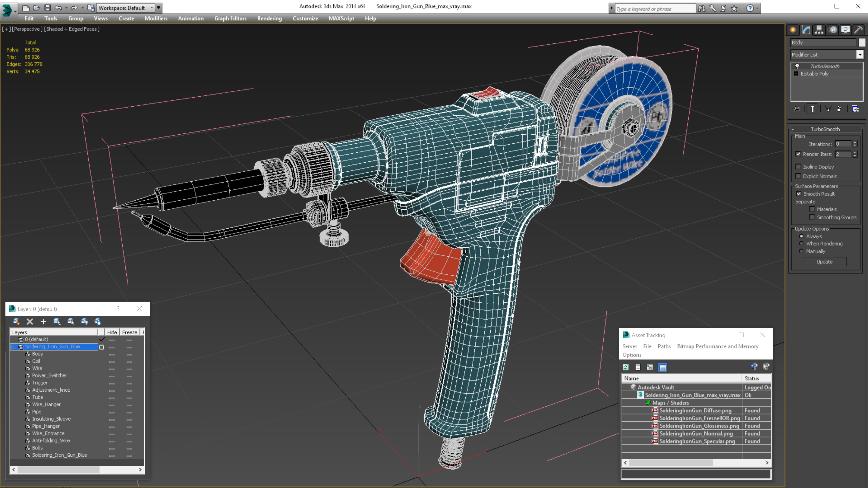Image resolution: width=868 pixels, height=488 pixels.
Task: Open the Modifier List dropdown
Action: click(860, 55)
